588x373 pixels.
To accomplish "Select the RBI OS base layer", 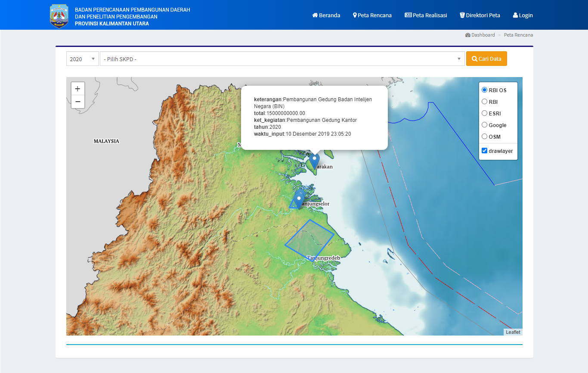I will [485, 90].
